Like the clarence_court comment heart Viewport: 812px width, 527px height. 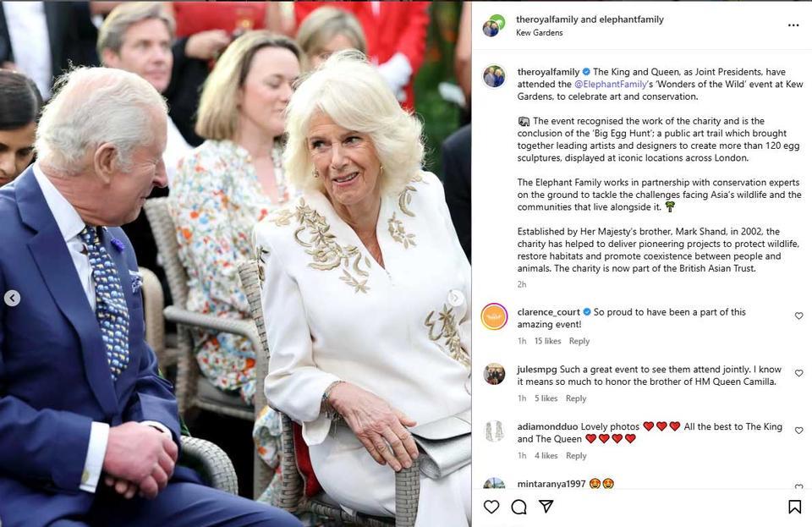(799, 316)
